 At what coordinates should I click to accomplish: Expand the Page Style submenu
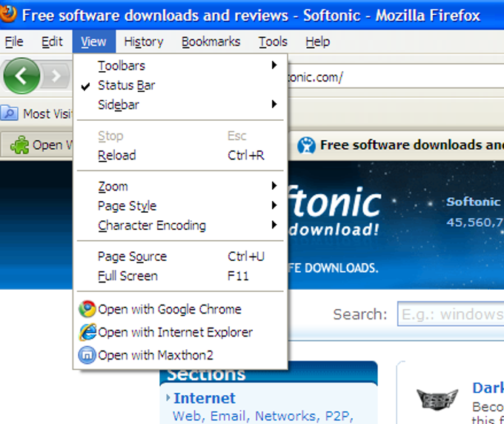point(180,206)
